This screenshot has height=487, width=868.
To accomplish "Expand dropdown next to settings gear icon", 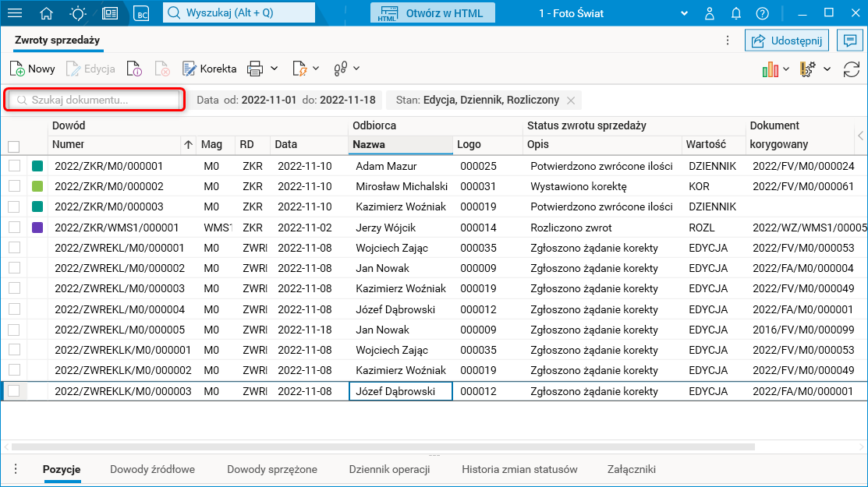I will pos(827,69).
